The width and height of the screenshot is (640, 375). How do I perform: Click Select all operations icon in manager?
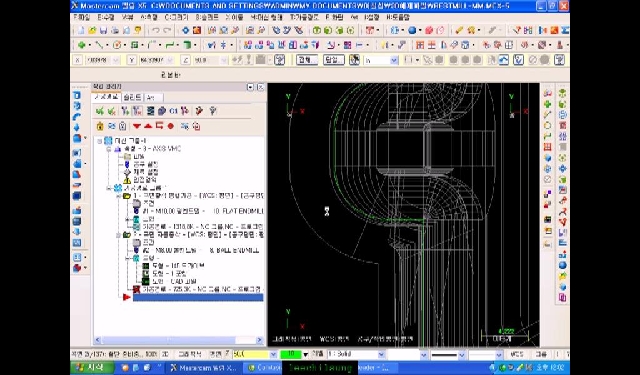tap(100, 111)
